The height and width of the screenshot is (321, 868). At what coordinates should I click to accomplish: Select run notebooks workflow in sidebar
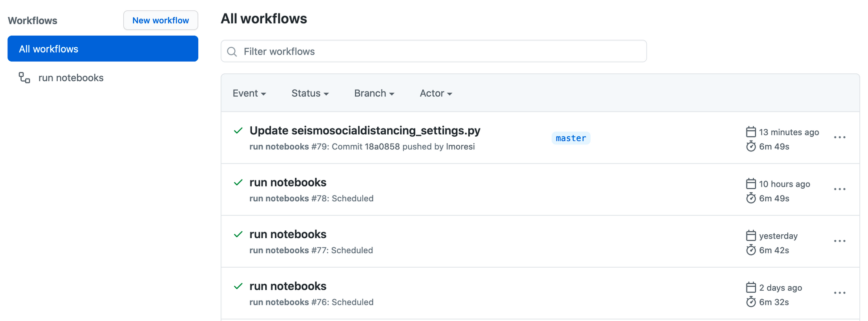pyautogui.click(x=71, y=78)
